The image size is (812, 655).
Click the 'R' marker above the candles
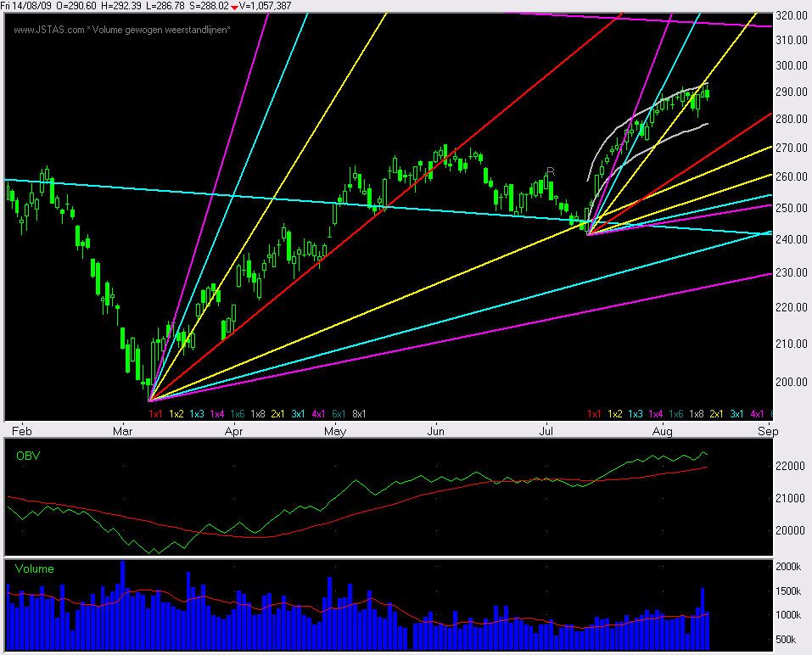[550, 172]
